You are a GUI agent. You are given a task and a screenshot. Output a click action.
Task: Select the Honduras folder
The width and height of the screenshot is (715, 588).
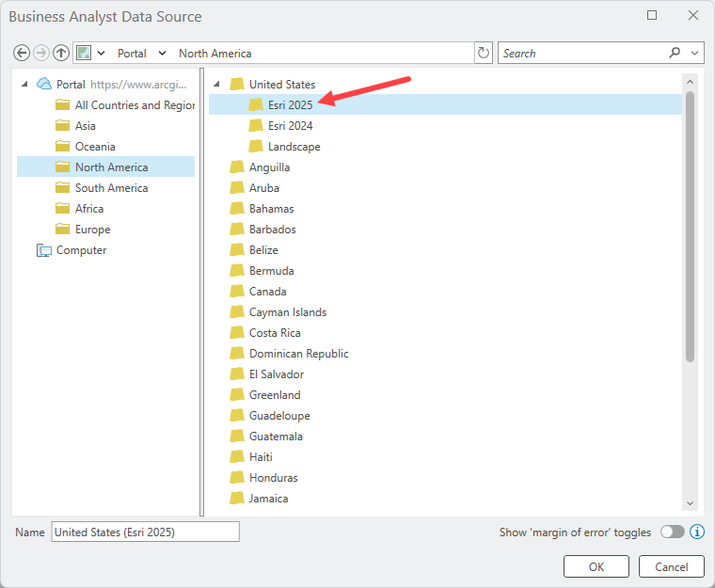[263, 478]
